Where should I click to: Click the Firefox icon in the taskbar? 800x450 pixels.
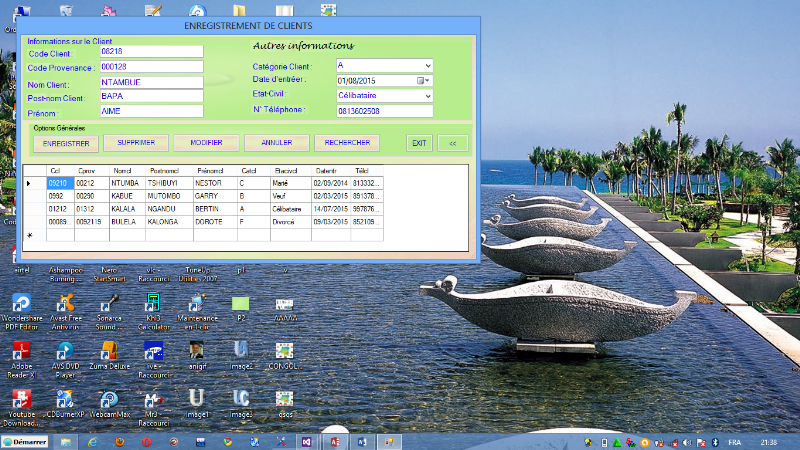pyautogui.click(x=119, y=441)
